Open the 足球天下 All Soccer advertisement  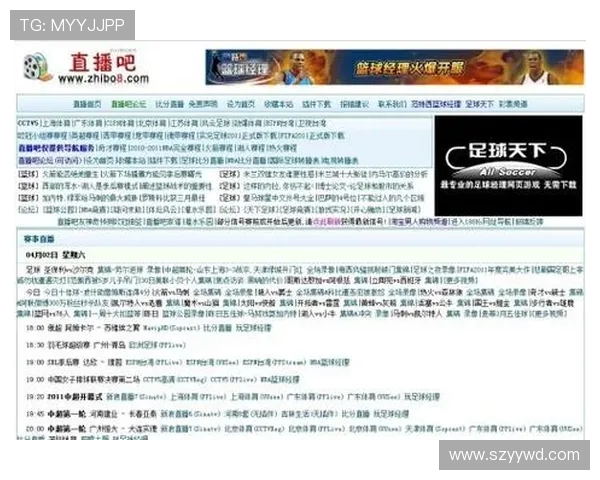[509, 166]
